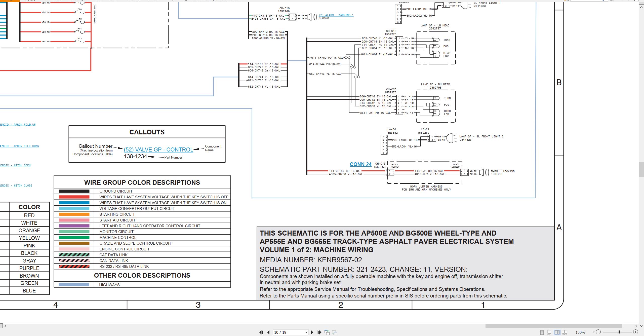Open the CONN 24 link
Viewport: 644px width, 336px height.
coord(360,164)
